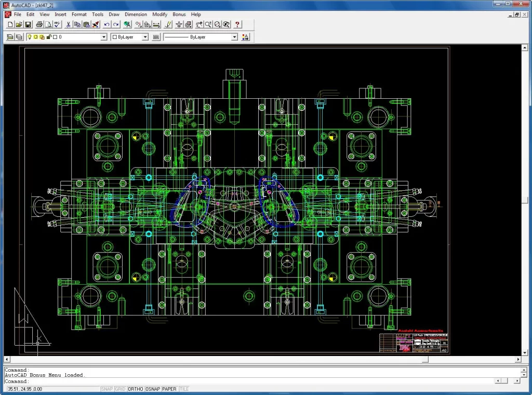Toggle ORTHO mode in the status bar
This screenshot has width=532, height=395.
(135, 389)
